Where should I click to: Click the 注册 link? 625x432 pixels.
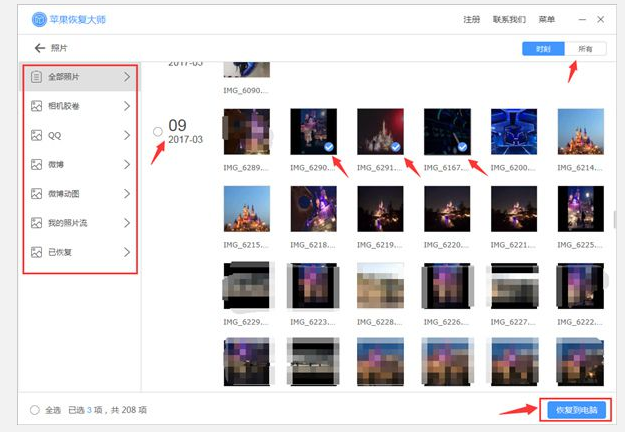click(472, 19)
